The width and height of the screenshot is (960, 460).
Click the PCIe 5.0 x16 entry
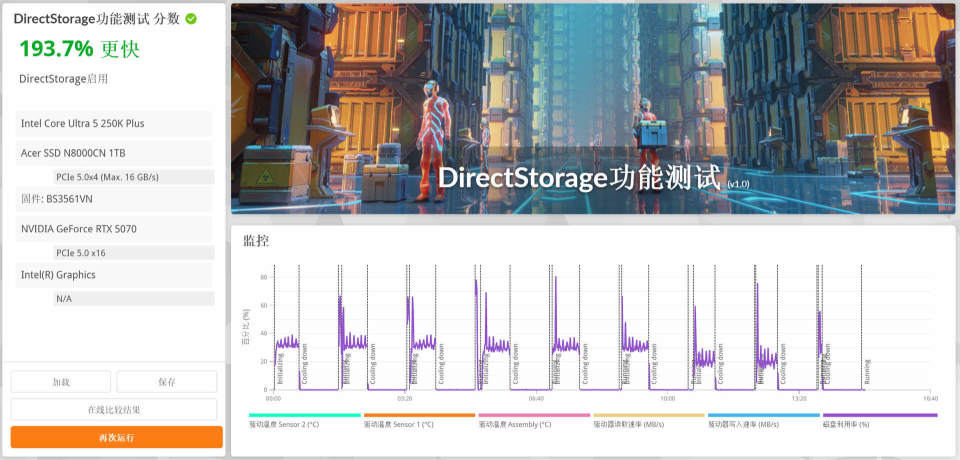coord(134,252)
